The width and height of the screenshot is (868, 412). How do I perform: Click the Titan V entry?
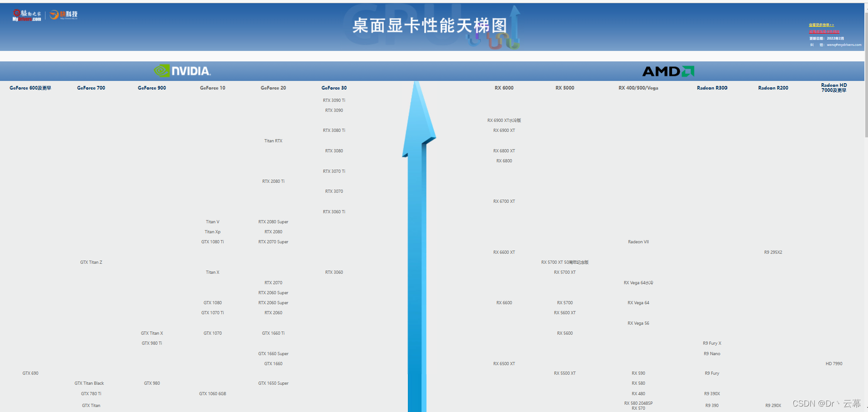click(x=212, y=222)
